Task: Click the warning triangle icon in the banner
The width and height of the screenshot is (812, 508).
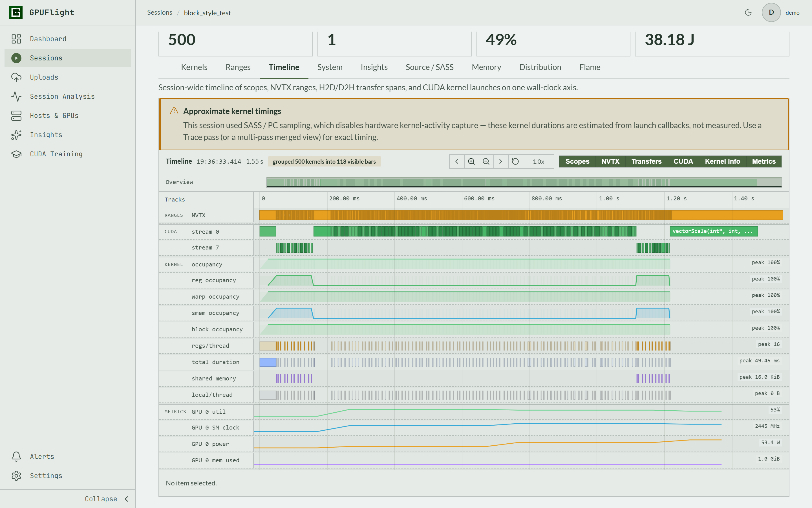Action: (174, 111)
